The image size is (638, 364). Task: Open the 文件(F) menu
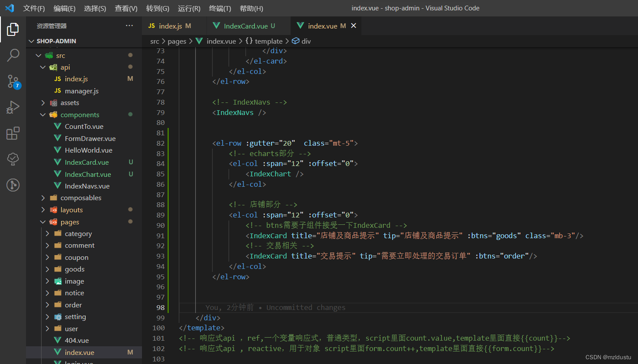coord(34,8)
